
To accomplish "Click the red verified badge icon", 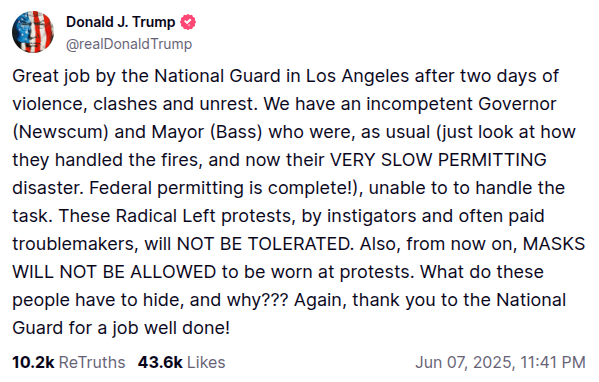I will coord(188,22).
